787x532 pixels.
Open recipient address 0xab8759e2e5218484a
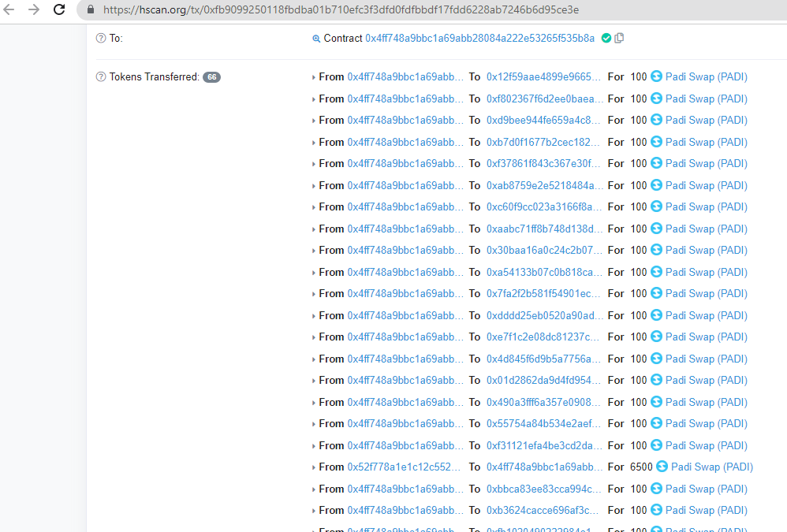tap(545, 185)
